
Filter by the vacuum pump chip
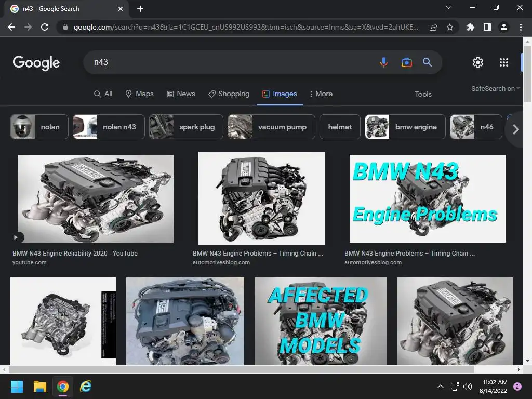pyautogui.click(x=271, y=127)
